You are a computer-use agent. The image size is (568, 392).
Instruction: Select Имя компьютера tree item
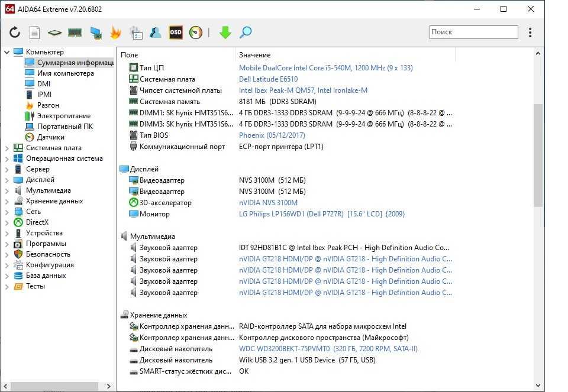(x=65, y=73)
